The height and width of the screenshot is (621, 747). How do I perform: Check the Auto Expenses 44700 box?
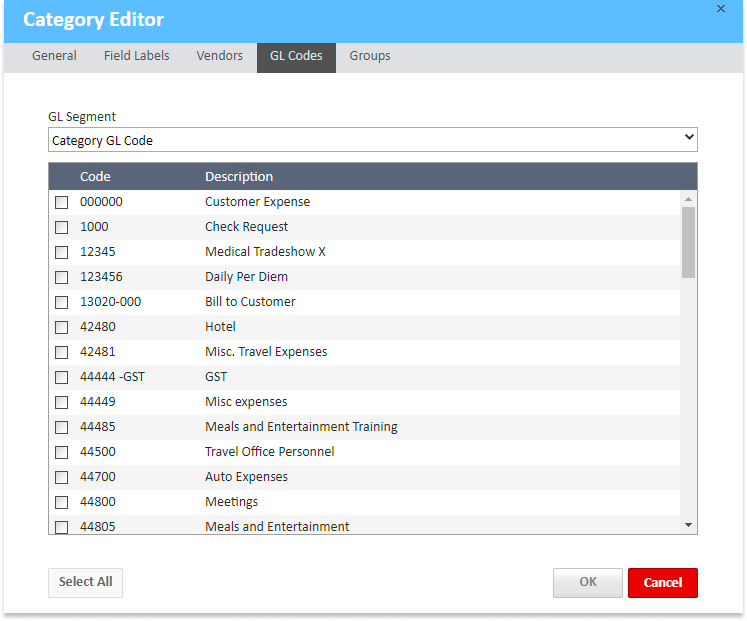pos(62,477)
